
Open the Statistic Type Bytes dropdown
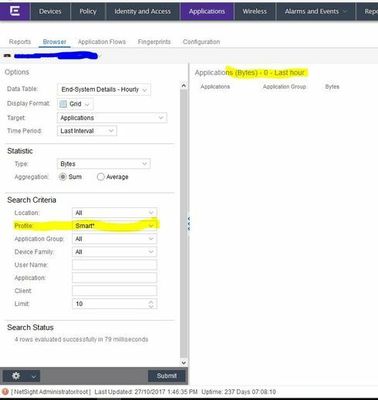coord(104,164)
